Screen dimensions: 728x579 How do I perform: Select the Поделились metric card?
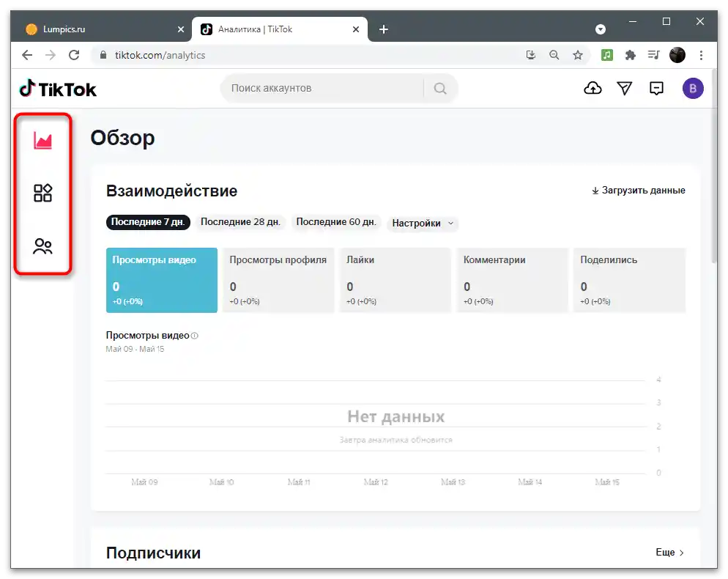[x=630, y=280]
